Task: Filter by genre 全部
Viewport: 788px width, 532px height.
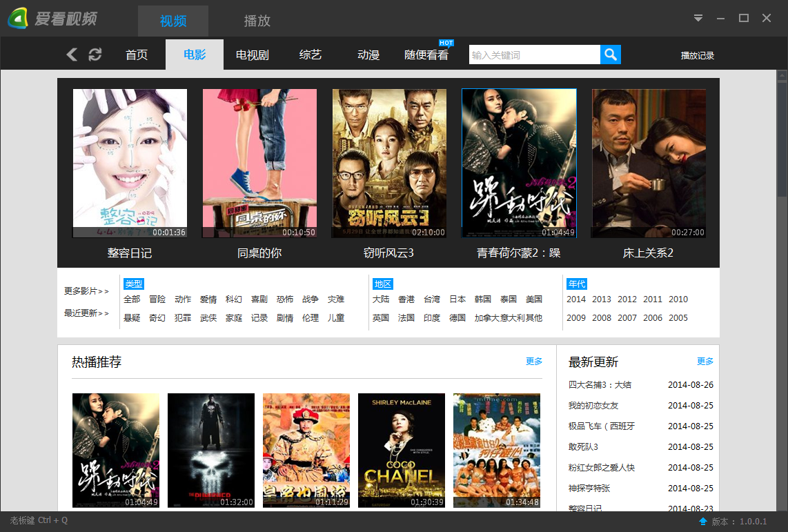Action: 132,299
